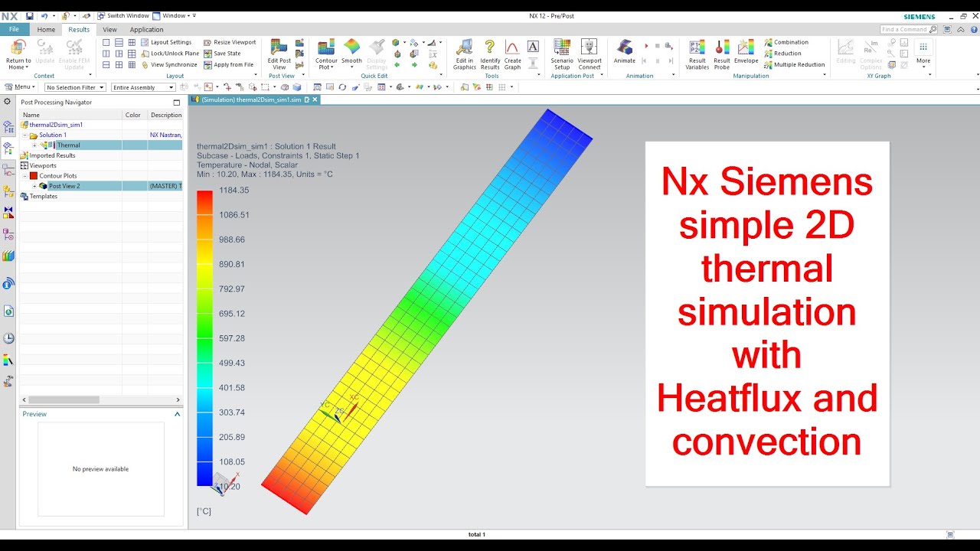Click the resource bar settings gear
980x551 pixels.
pos(8,102)
